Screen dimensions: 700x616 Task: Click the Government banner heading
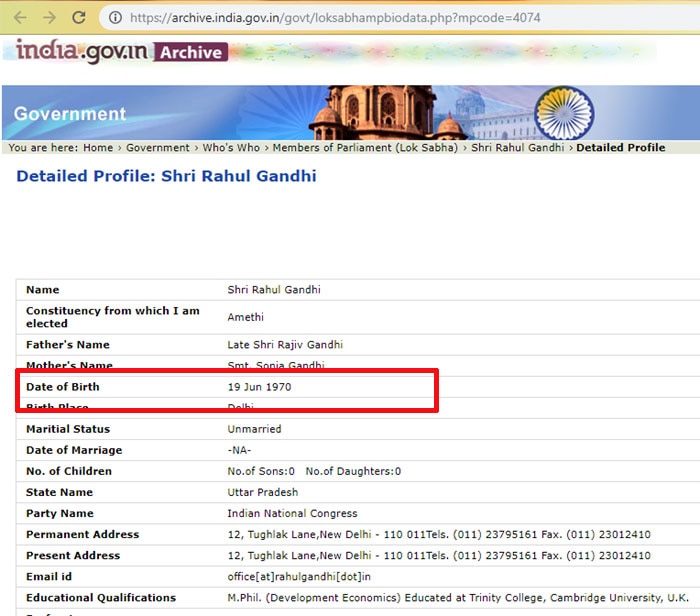click(x=70, y=114)
